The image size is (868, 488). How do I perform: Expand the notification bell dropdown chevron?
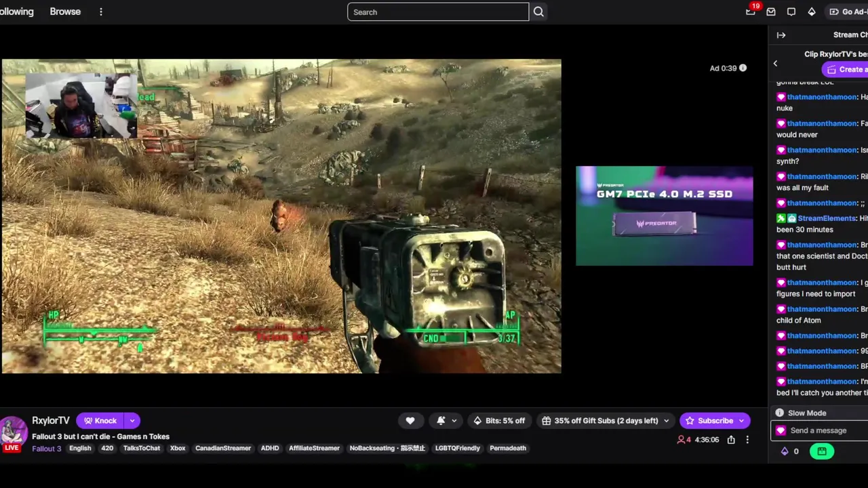(454, 421)
